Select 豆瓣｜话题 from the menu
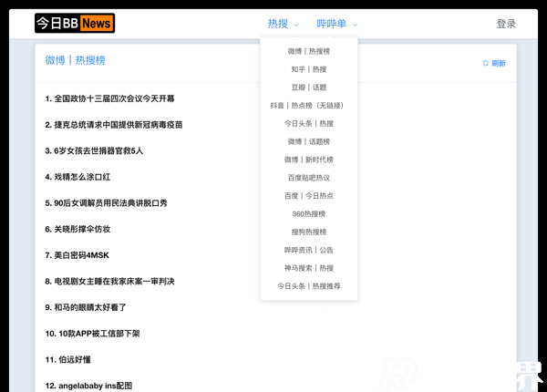This screenshot has width=547, height=392. [308, 88]
